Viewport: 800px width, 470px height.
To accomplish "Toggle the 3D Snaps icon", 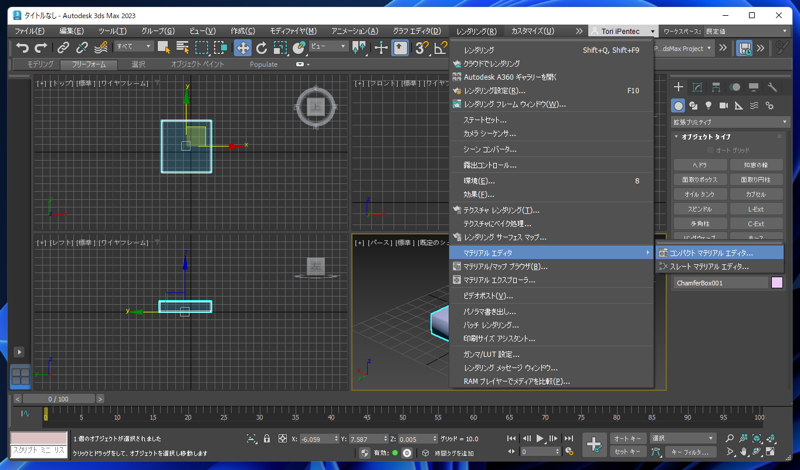I will [421, 48].
